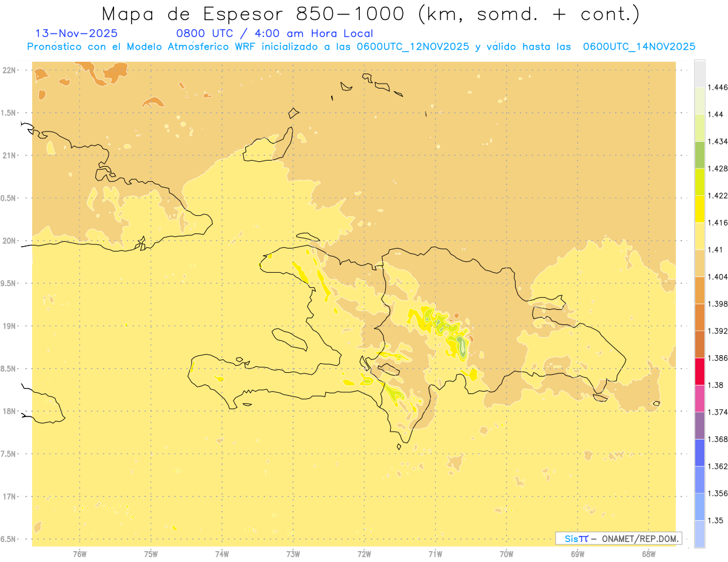Click the color bar value '1.356'

[x=718, y=493]
